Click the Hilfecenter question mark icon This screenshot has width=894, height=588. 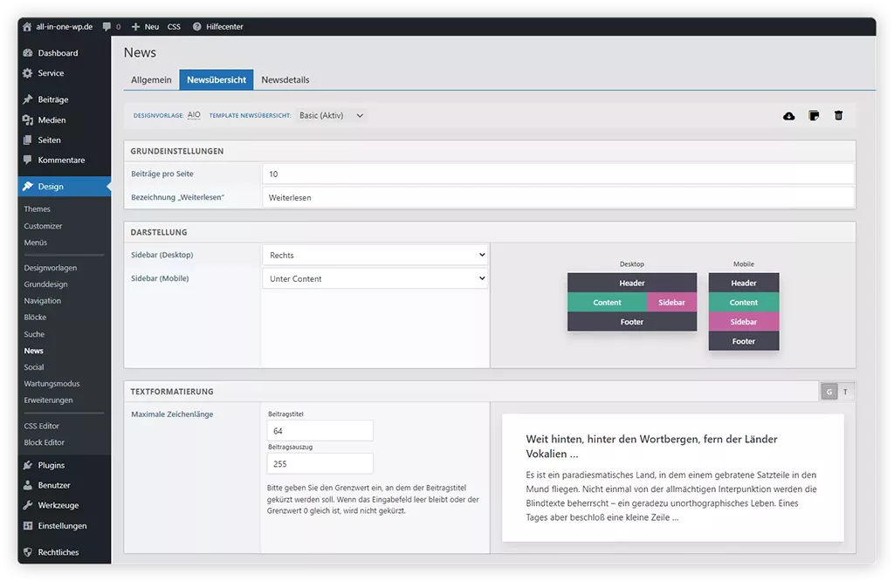pos(196,27)
